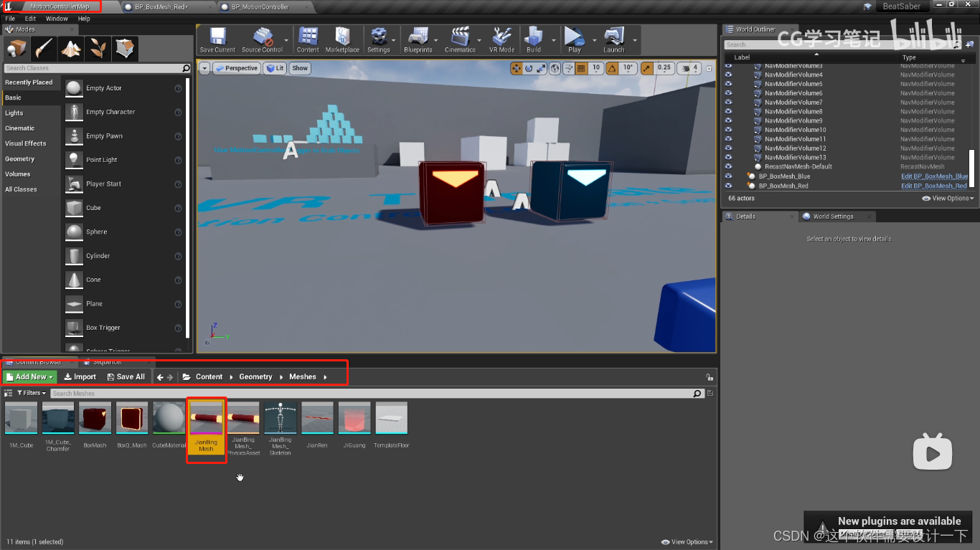Open rotation snap 10° dropdown

[x=628, y=68]
